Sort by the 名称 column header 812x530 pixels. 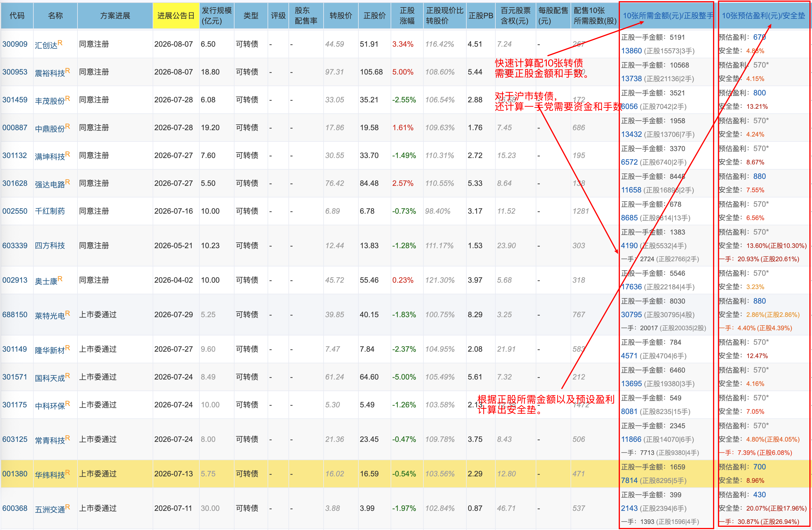56,16
